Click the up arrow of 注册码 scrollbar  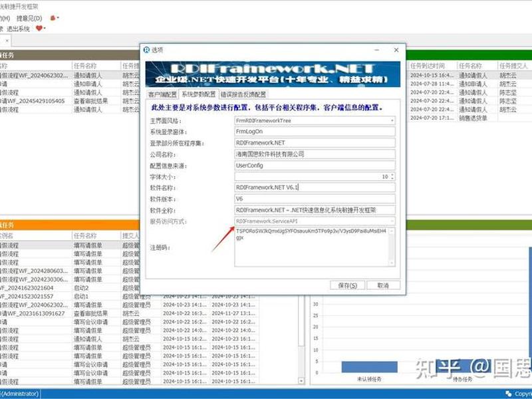(x=392, y=231)
